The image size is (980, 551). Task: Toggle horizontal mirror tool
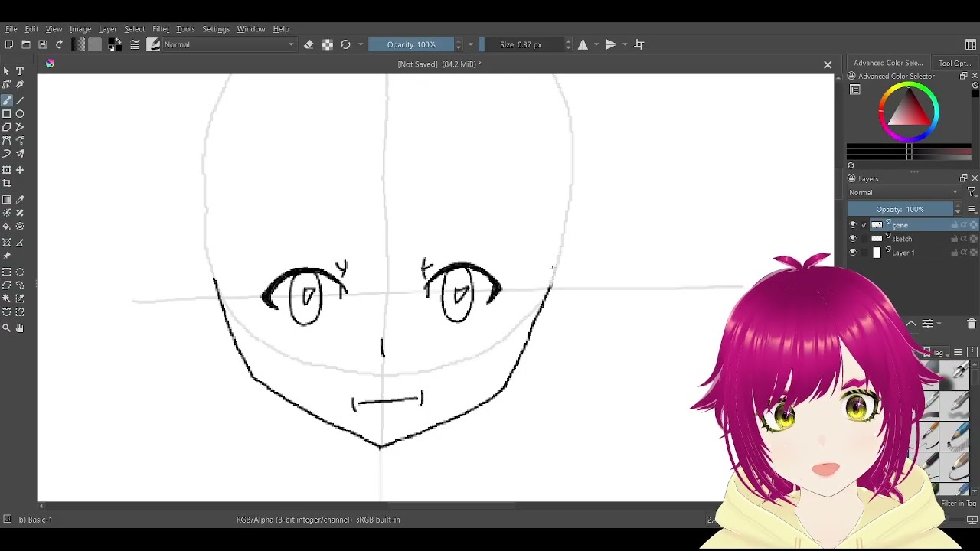pos(583,44)
